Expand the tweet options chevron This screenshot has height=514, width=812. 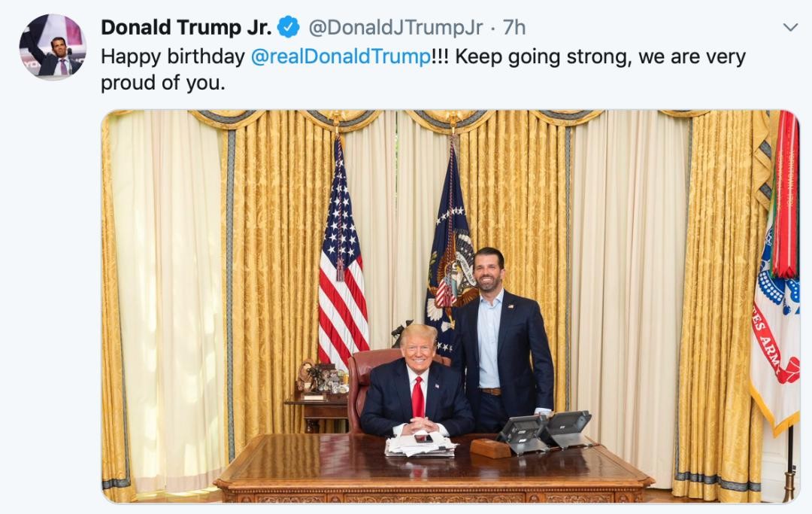pyautogui.click(x=790, y=27)
